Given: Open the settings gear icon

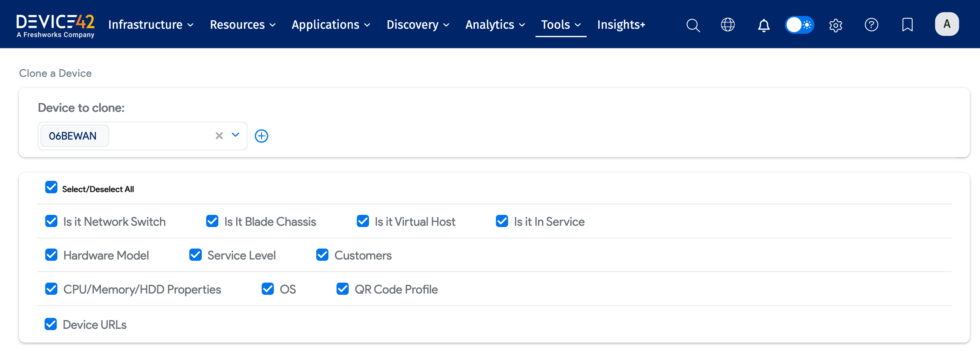Looking at the screenshot, I should coord(836,25).
